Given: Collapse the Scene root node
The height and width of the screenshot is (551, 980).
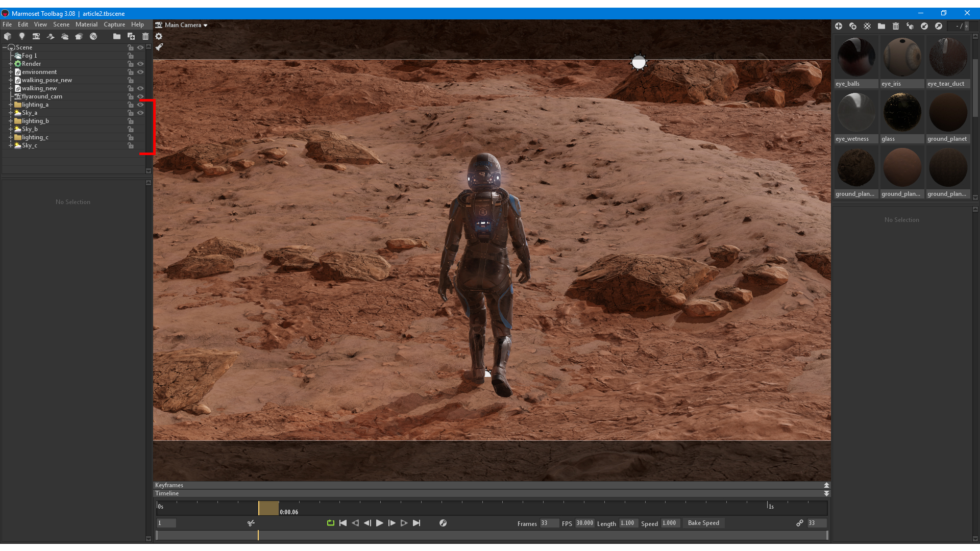Looking at the screenshot, I should (x=5, y=47).
